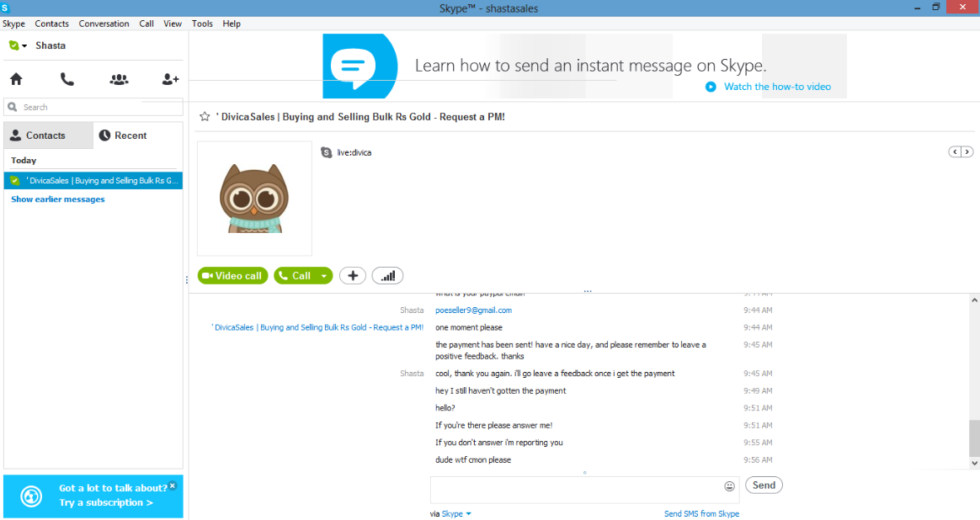Screen dimensions: 980x520
Task: Click the instant message ad chat bubble image
Action: pyautogui.click(x=360, y=66)
